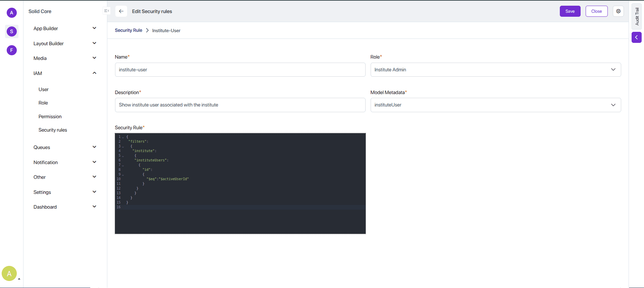Image resolution: width=644 pixels, height=288 pixels.
Task: Open the caret next to the profile avatar
Action: pos(19,279)
